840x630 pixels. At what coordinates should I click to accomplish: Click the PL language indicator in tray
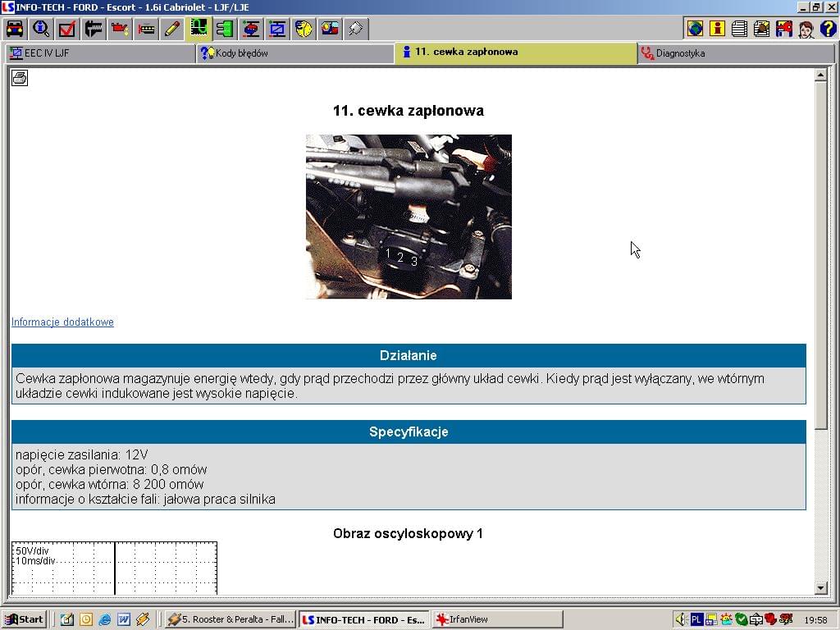tap(696, 620)
